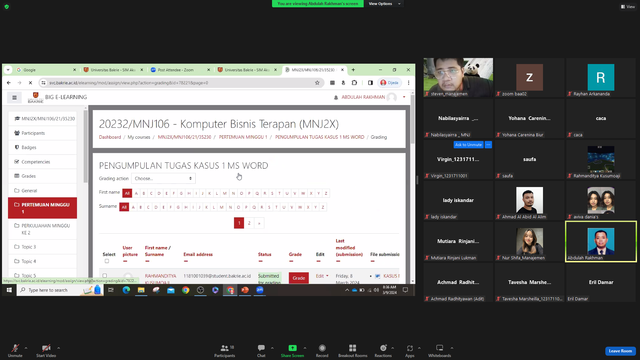640x360 pixels.
Task: Click the green Share Screen icon
Action: [x=292, y=348]
